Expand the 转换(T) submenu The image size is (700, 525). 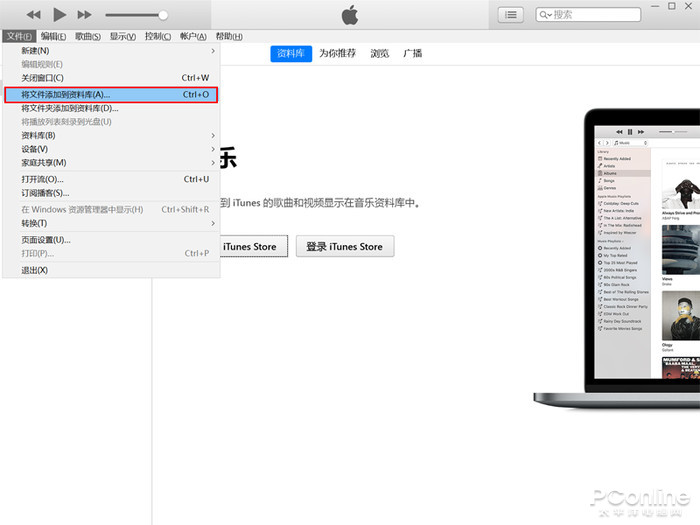(x=111, y=223)
